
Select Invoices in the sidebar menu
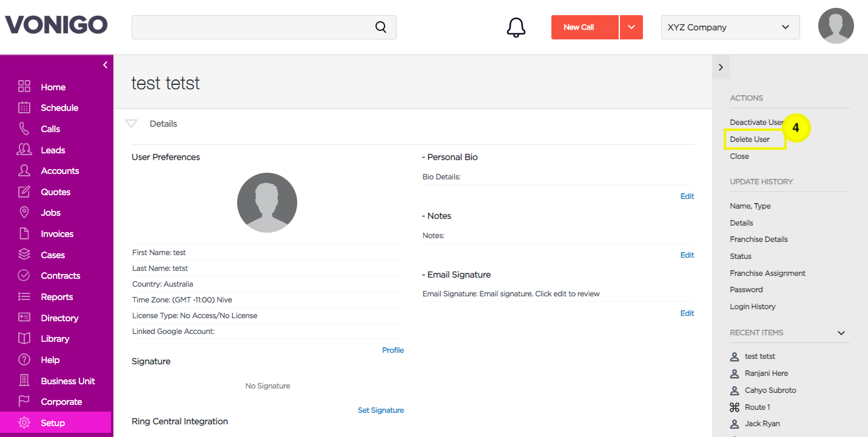tap(56, 234)
